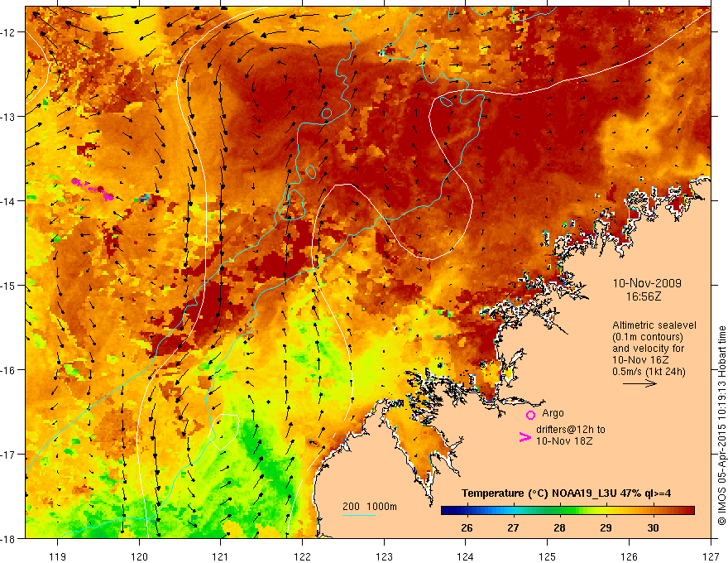Screen dimensions: 728x563
Task: Click the '125' longitude axis label
Action: [x=548, y=556]
